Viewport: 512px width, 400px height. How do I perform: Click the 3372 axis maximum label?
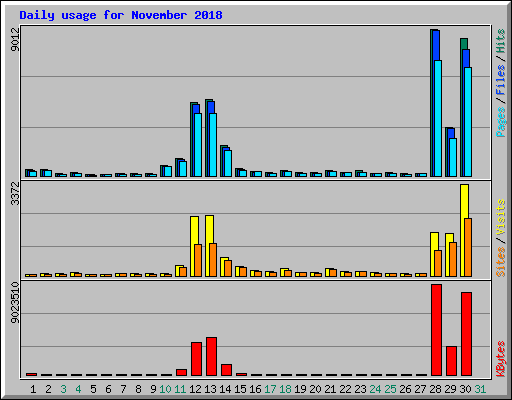pos(15,193)
